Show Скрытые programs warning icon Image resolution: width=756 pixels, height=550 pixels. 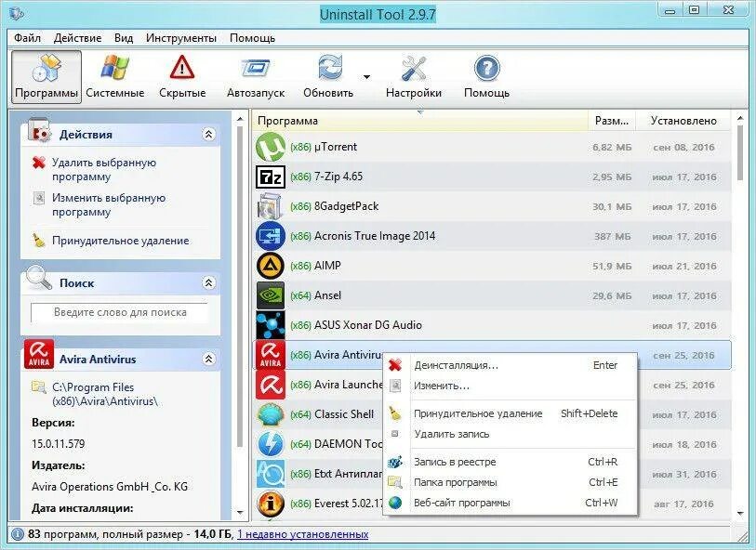[x=181, y=68]
